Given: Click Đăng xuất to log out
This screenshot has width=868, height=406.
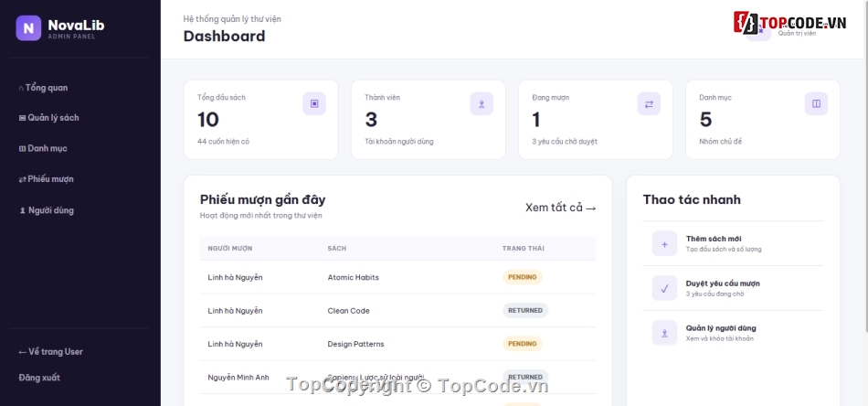Looking at the screenshot, I should point(39,378).
